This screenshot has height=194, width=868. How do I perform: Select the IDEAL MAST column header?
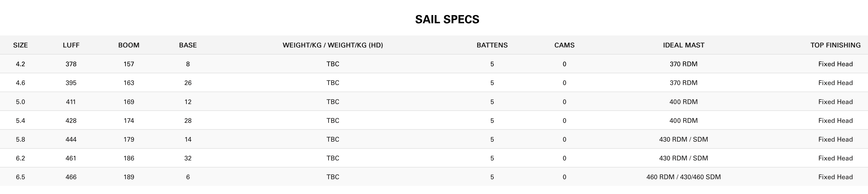684,45
